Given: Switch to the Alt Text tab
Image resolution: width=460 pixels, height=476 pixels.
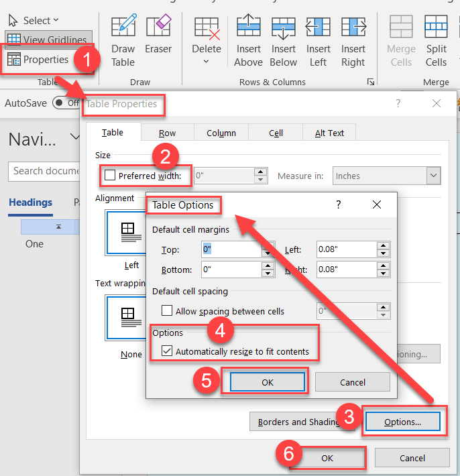Looking at the screenshot, I should 329,133.
